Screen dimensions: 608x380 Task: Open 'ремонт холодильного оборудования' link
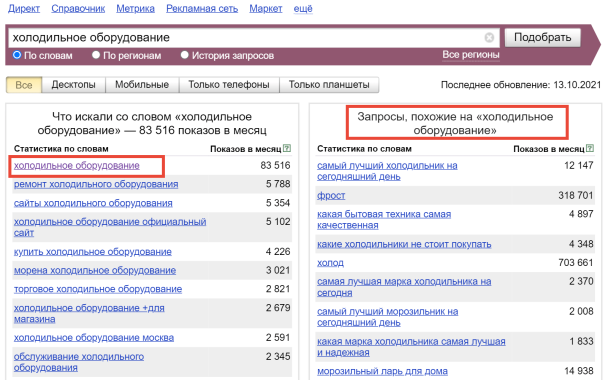pyautogui.click(x=96, y=184)
